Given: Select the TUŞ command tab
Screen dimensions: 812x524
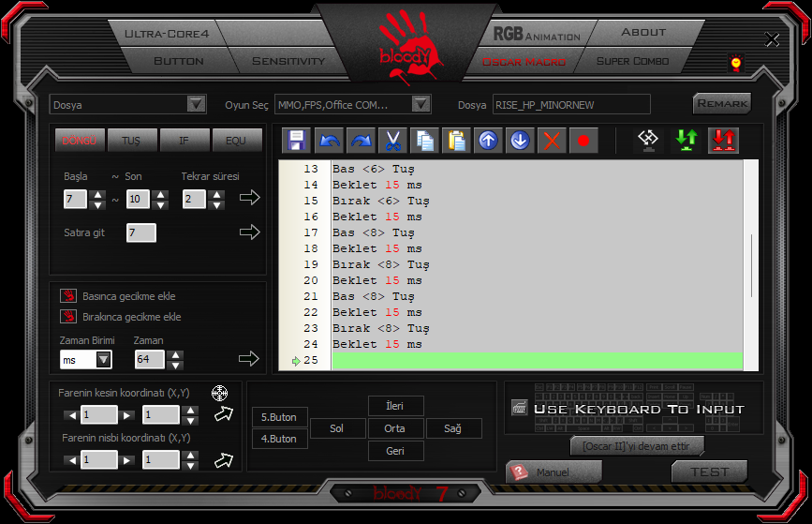Looking at the screenshot, I should (x=131, y=141).
